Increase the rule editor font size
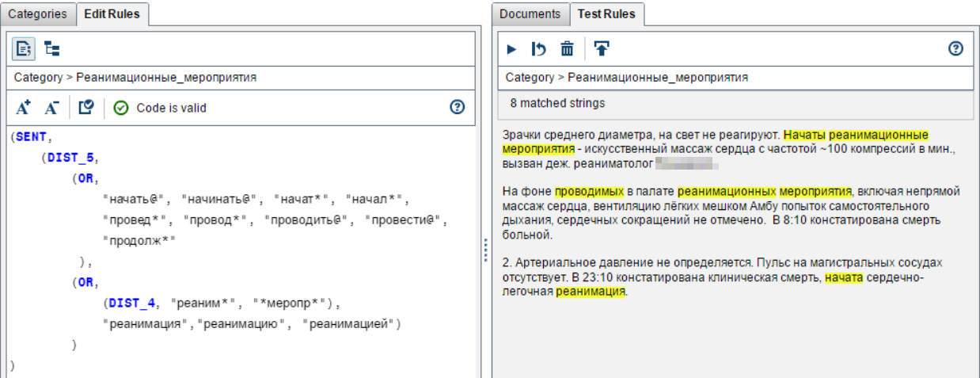This screenshot has width=980, height=378. 23,107
